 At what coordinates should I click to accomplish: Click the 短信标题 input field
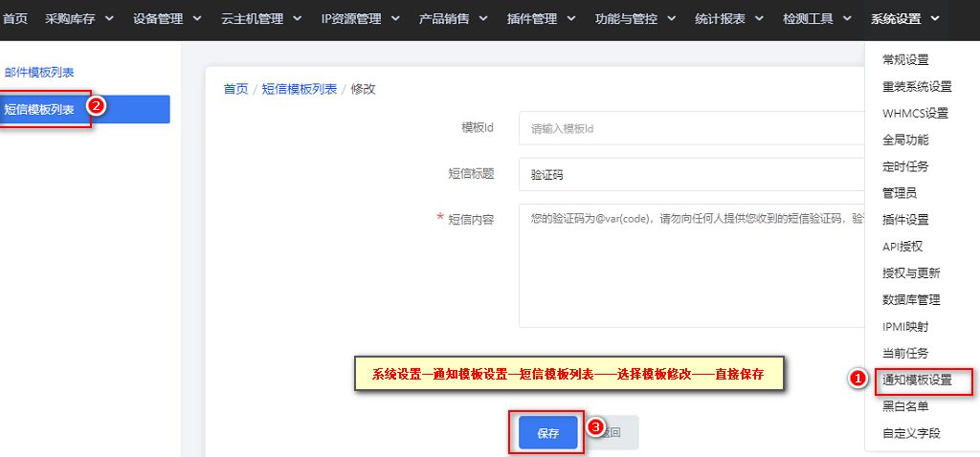coord(691,174)
